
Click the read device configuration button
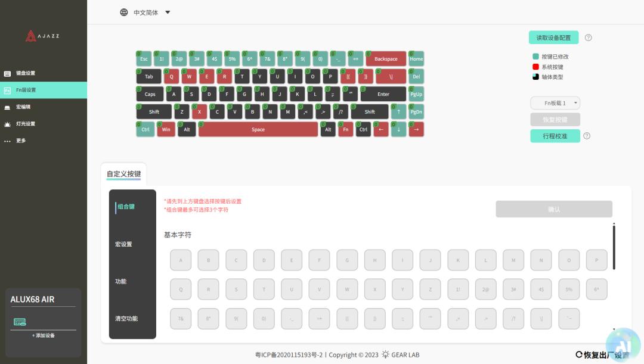[553, 38]
